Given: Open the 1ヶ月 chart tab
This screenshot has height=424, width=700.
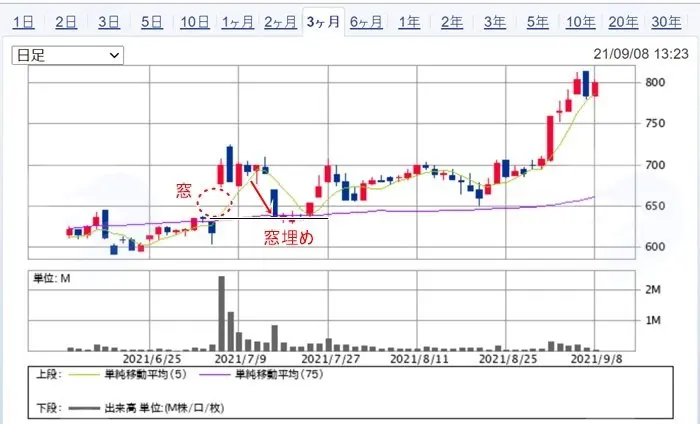Looking at the screenshot, I should click(x=238, y=22).
